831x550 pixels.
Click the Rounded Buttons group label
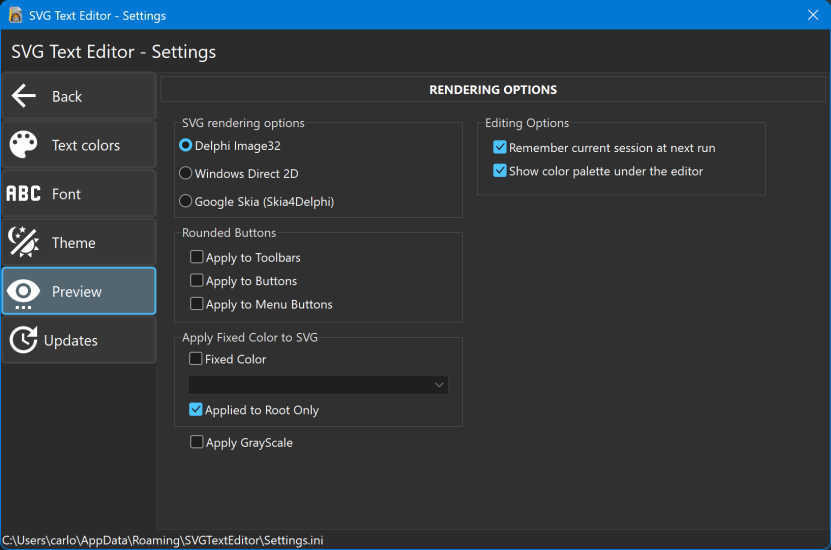coord(229,233)
